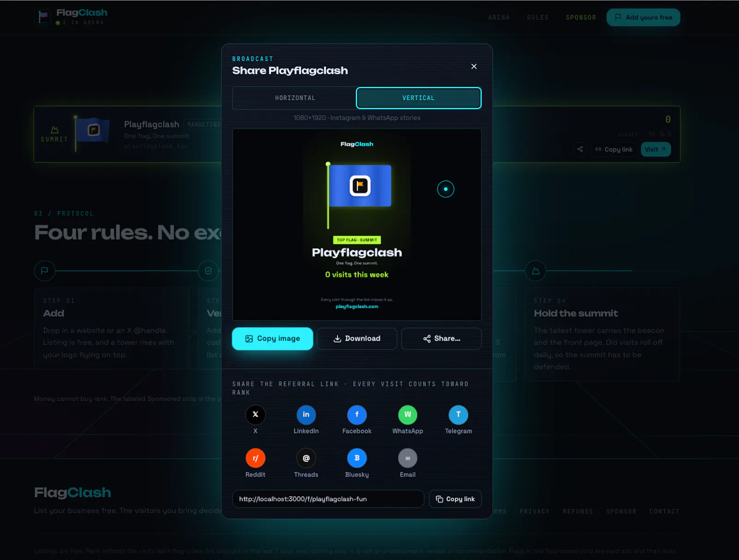The width and height of the screenshot is (739, 560).
Task: Close the Share Playflagclash dialog
Action: click(474, 66)
